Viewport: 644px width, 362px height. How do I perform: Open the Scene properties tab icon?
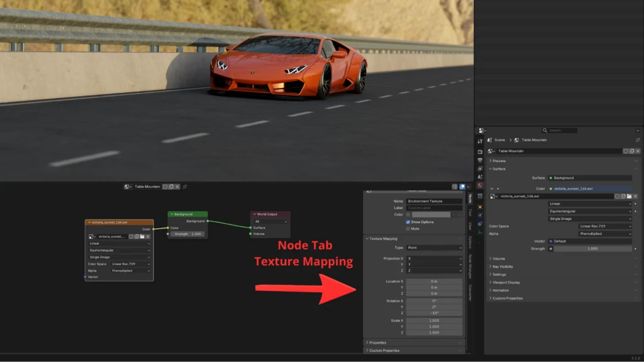tap(480, 177)
